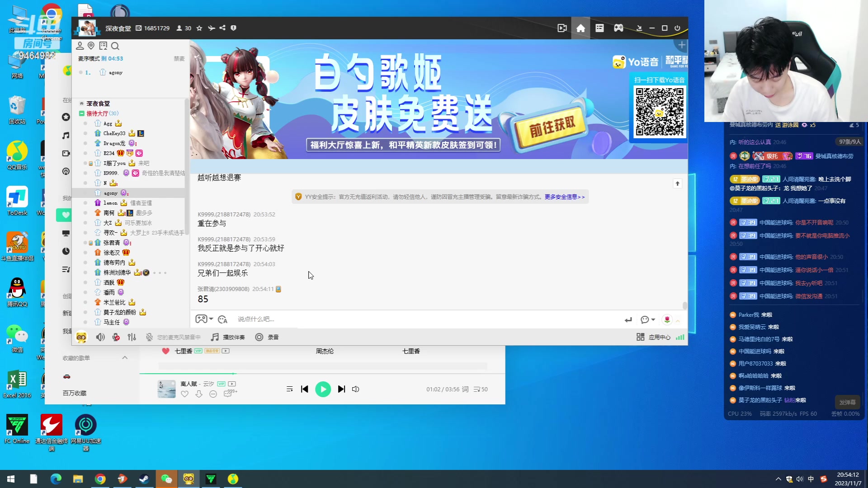Click the location pin icon

pyautogui.click(x=91, y=46)
